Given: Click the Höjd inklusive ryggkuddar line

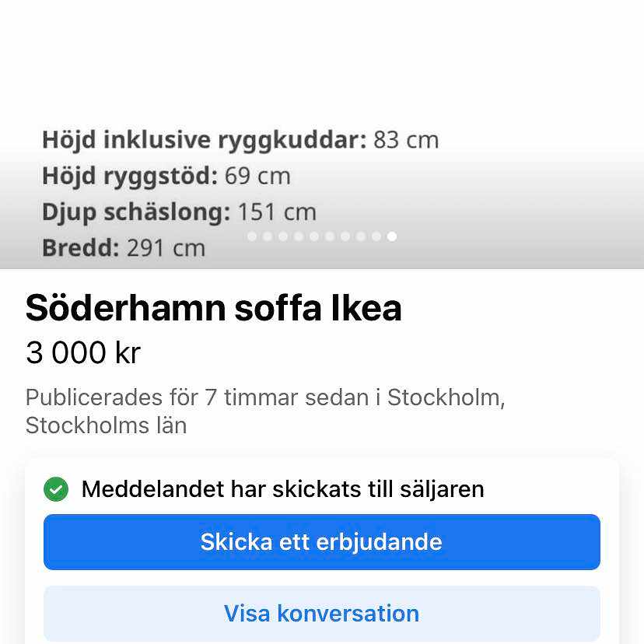Looking at the screenshot, I should pos(240,140).
